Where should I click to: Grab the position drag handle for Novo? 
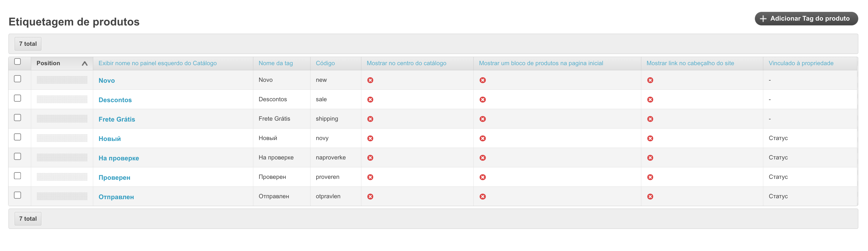pos(62,80)
